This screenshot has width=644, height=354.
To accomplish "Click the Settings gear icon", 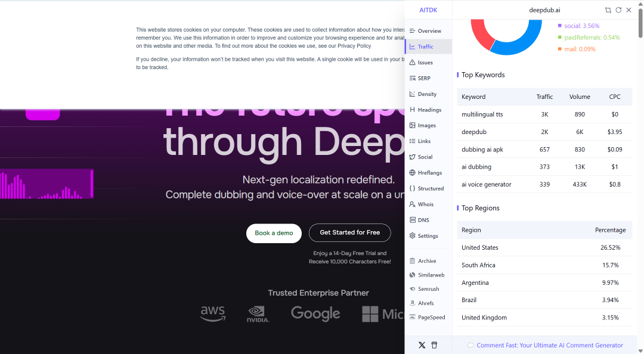I will click(x=413, y=236).
